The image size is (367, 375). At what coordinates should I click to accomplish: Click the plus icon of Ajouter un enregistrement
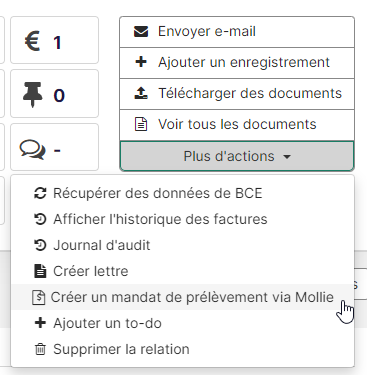pyautogui.click(x=141, y=62)
